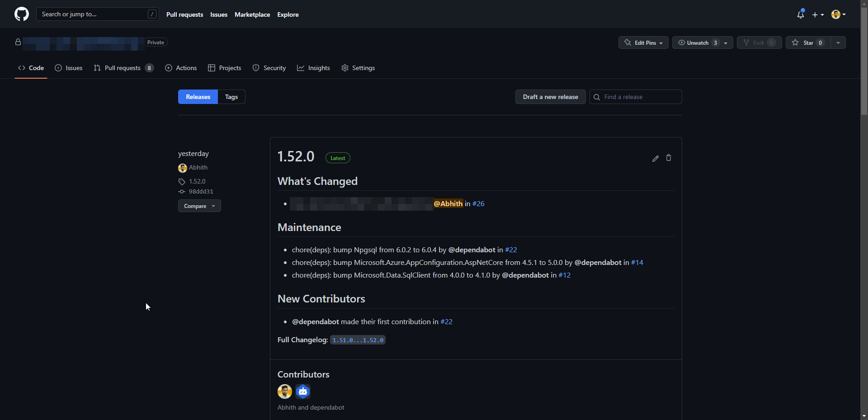868x420 pixels.
Task: Open the notifications bell
Action: 800,14
